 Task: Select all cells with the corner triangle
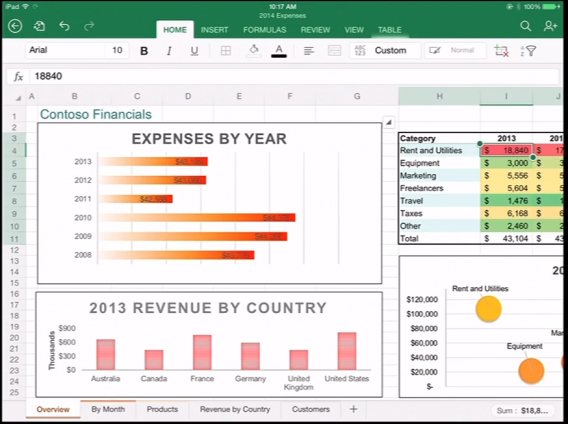[17, 97]
